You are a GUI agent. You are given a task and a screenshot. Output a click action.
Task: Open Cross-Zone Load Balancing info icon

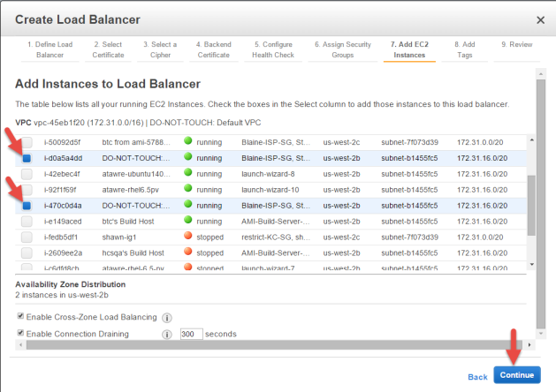click(x=167, y=318)
